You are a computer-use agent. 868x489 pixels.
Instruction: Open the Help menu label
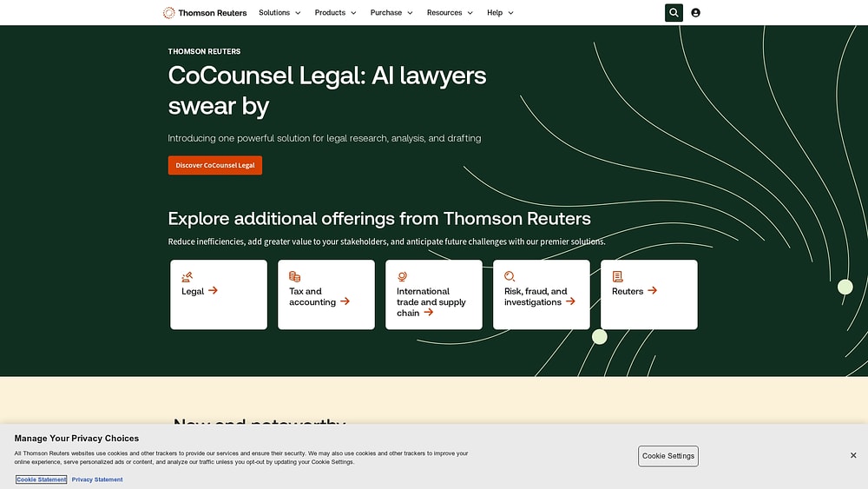(x=495, y=12)
